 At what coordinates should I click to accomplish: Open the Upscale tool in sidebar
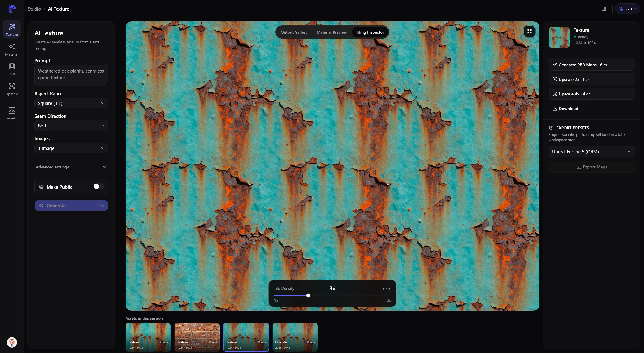coord(12,89)
